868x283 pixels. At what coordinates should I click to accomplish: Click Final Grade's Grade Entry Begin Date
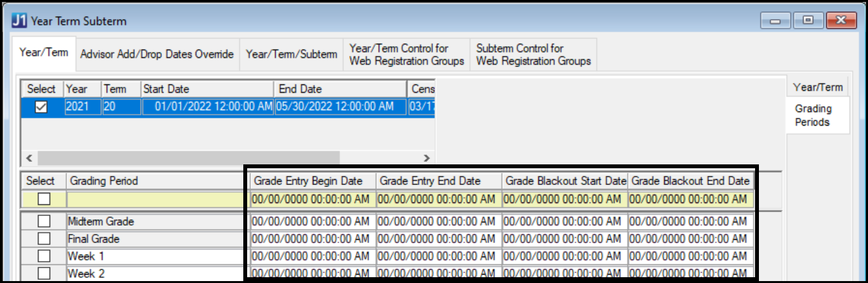click(313, 239)
